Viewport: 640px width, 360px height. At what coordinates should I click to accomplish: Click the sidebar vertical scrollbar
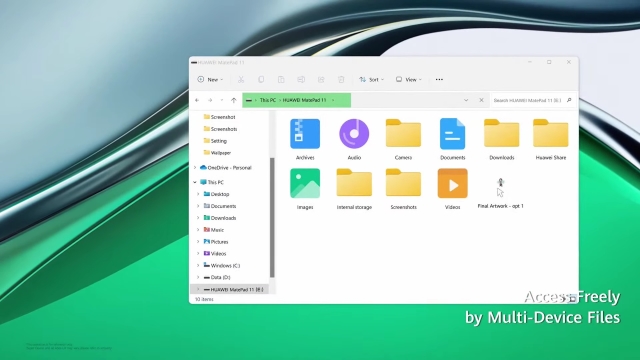pyautogui.click(x=272, y=217)
